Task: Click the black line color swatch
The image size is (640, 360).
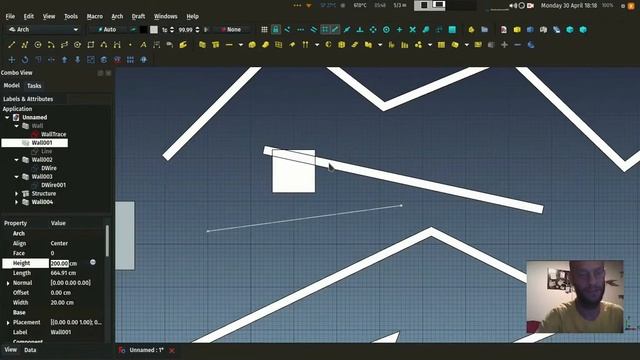Action: tap(143, 29)
